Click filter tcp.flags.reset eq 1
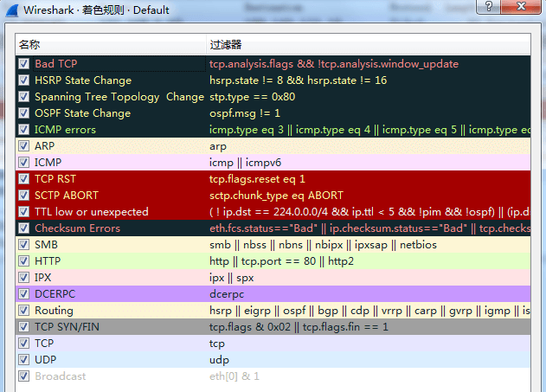 [257, 179]
